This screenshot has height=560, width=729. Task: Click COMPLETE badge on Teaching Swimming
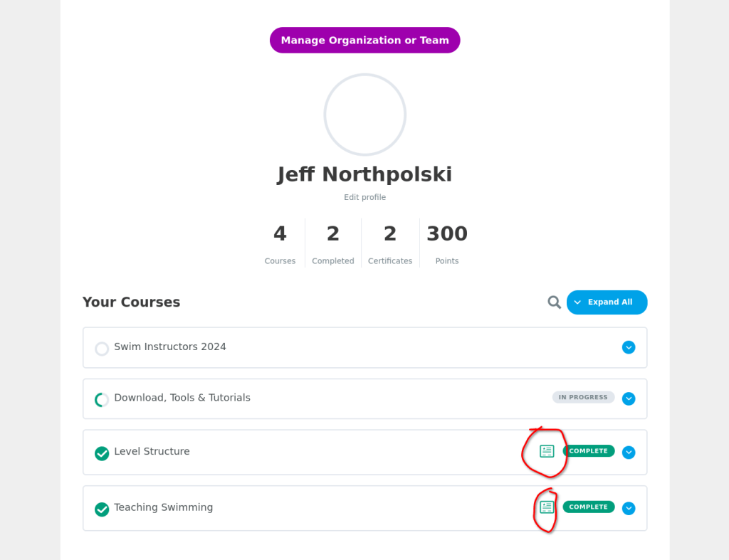pos(589,507)
